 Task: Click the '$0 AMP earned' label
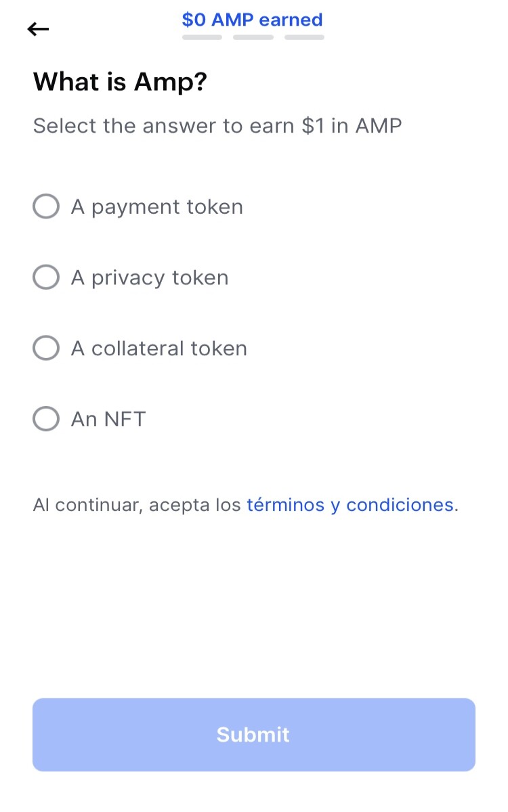point(253,20)
